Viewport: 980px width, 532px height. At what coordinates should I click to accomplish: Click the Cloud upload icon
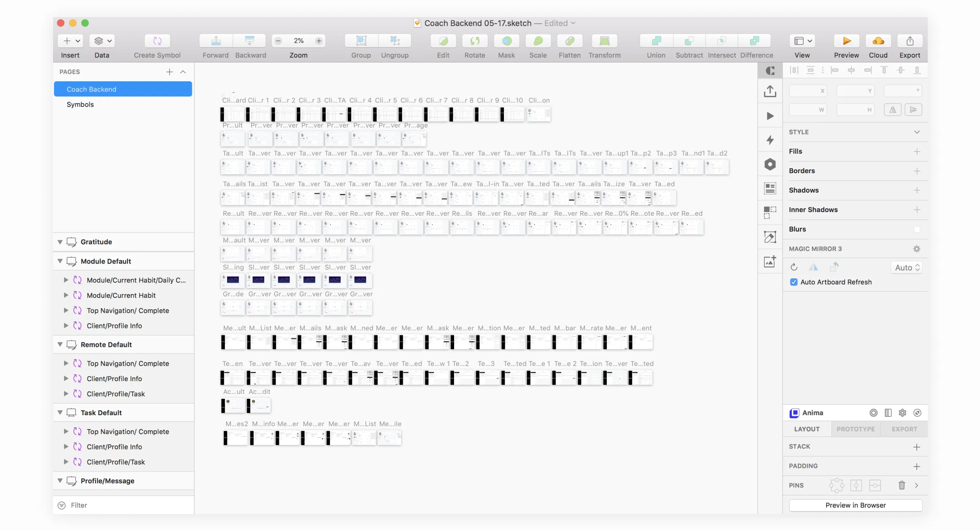coord(878,41)
